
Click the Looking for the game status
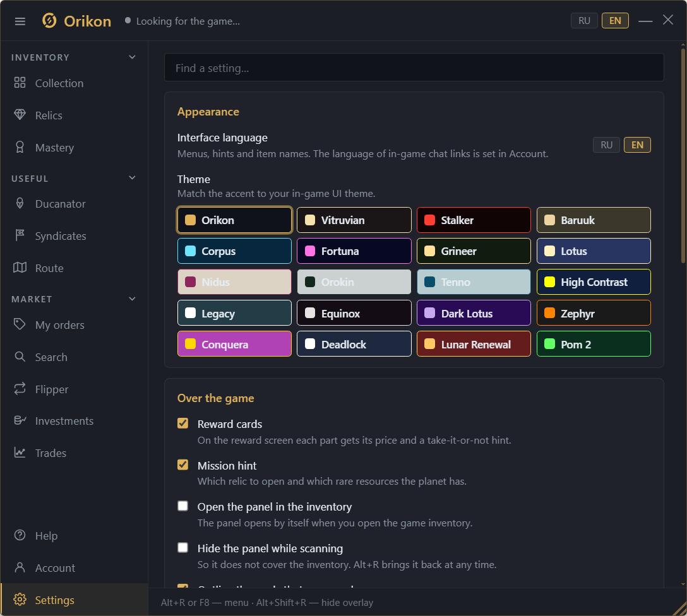coord(182,21)
